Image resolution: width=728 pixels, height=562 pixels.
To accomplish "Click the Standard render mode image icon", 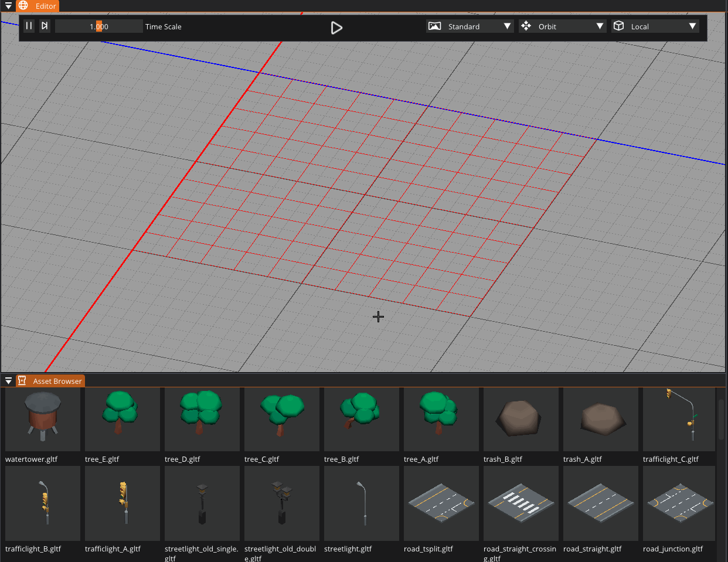I will coord(434,26).
